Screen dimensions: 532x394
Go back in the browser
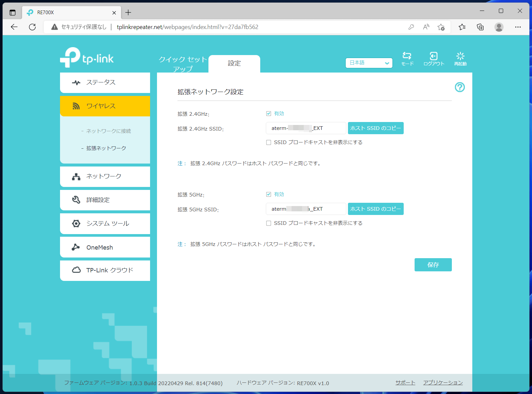(x=14, y=27)
